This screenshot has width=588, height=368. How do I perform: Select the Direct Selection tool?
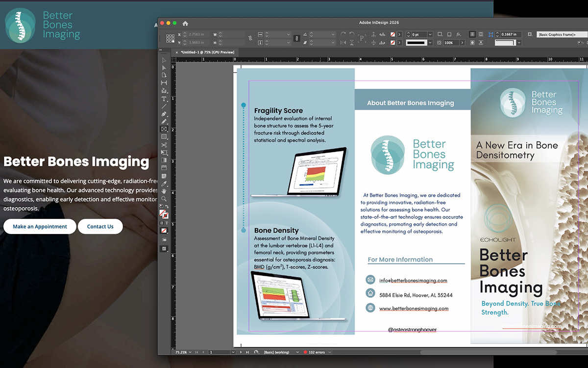(164, 68)
